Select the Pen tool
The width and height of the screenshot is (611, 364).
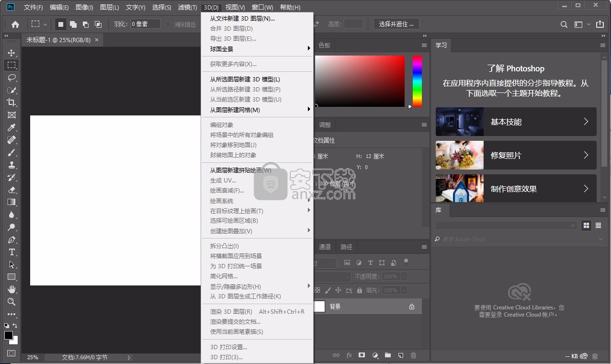click(x=11, y=239)
